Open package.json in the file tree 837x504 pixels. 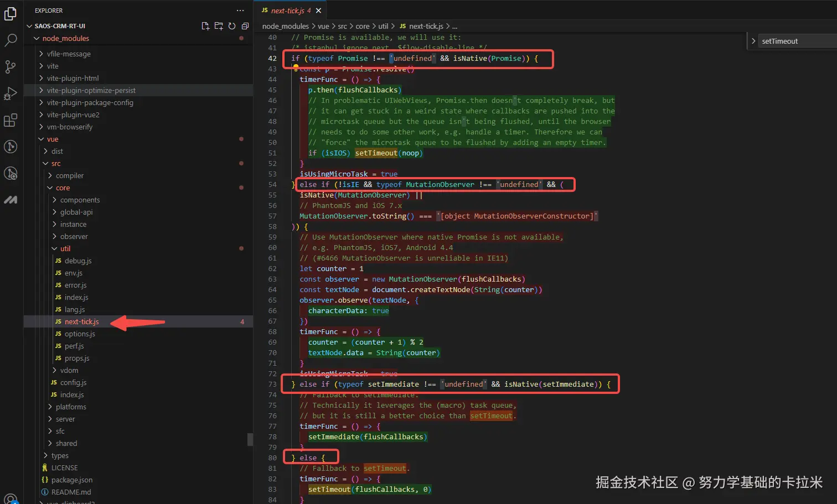tap(138, 480)
